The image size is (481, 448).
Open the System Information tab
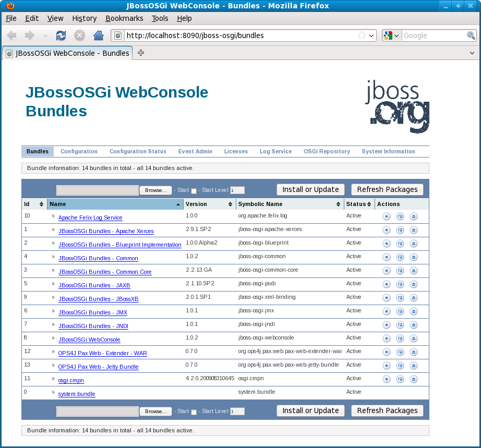pos(388,151)
